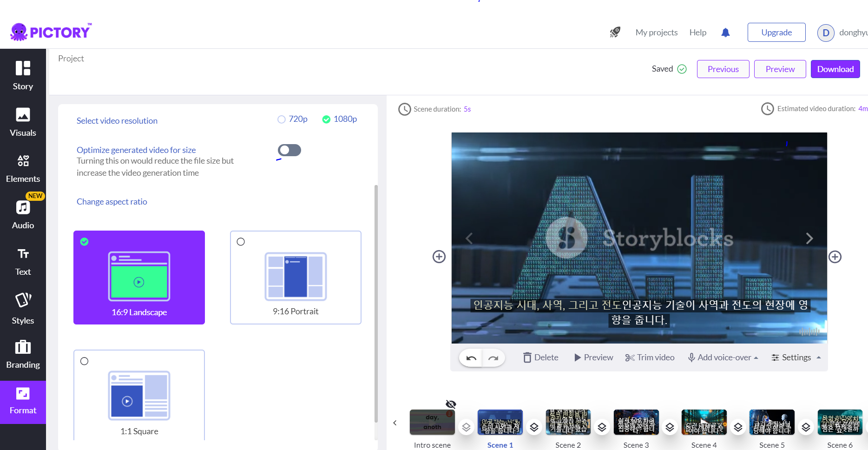Select the Scene 4 thumbnail
Image resolution: width=868 pixels, height=450 pixels.
tap(704, 422)
